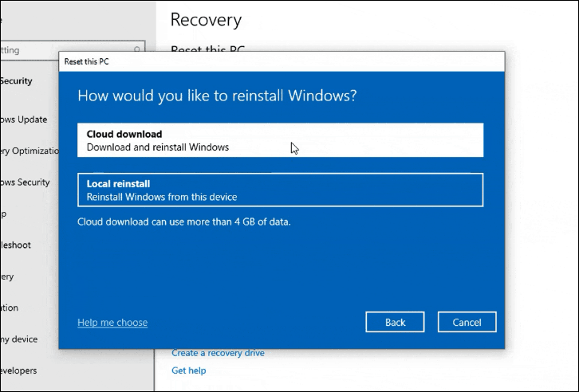Viewport: 579px width, 392px height.
Task: Open the Get help link
Action: tap(189, 370)
